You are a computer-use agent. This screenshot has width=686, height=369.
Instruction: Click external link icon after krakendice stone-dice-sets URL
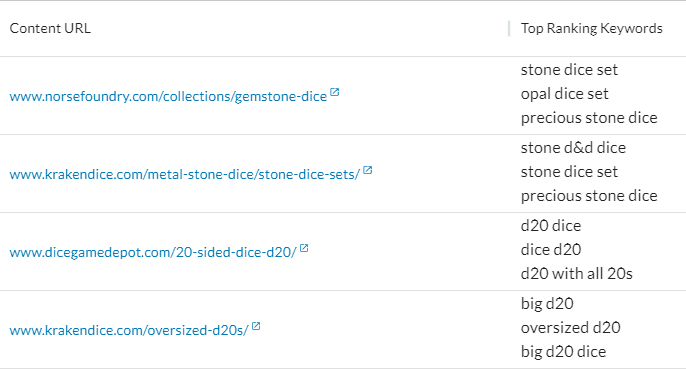368,170
